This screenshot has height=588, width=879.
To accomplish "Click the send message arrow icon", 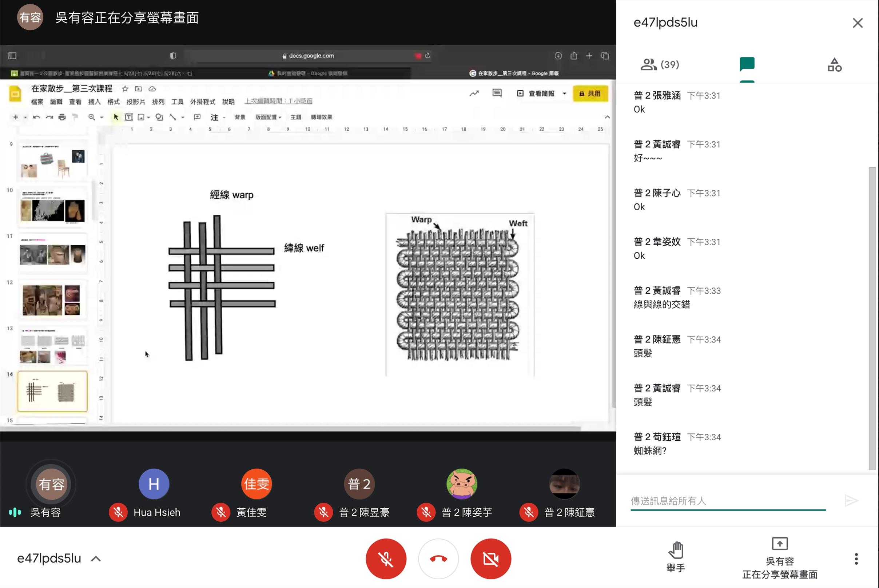I will pyautogui.click(x=851, y=500).
